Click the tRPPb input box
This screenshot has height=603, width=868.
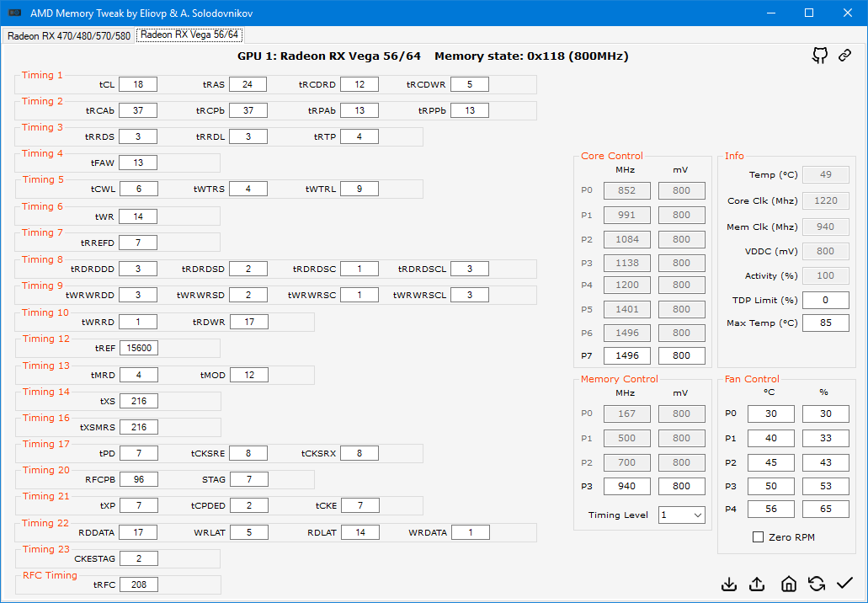470,110
